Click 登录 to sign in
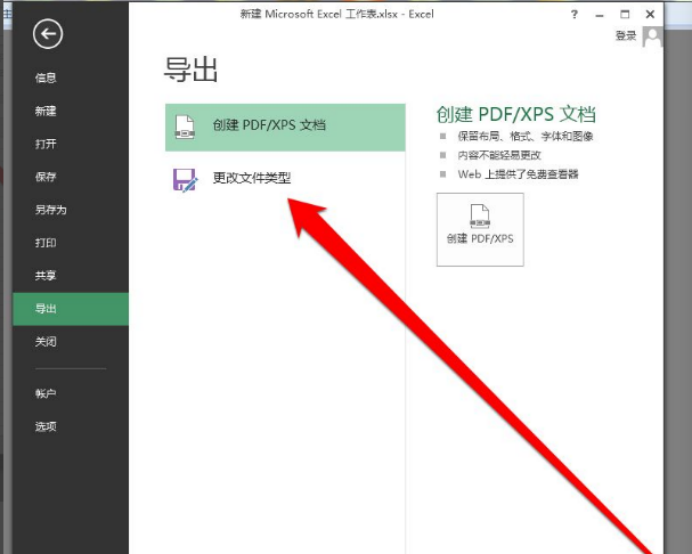Viewport: 692px width, 554px height. (626, 36)
